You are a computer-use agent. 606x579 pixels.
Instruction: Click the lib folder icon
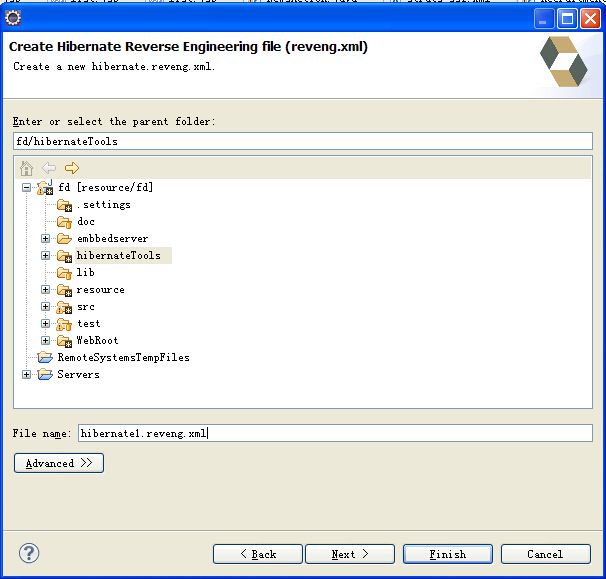coord(64,273)
